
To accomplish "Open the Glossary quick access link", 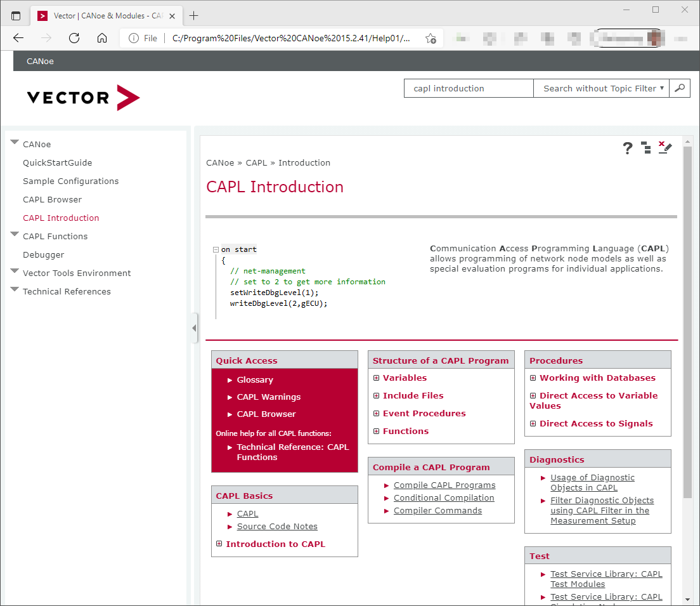I will 254,380.
